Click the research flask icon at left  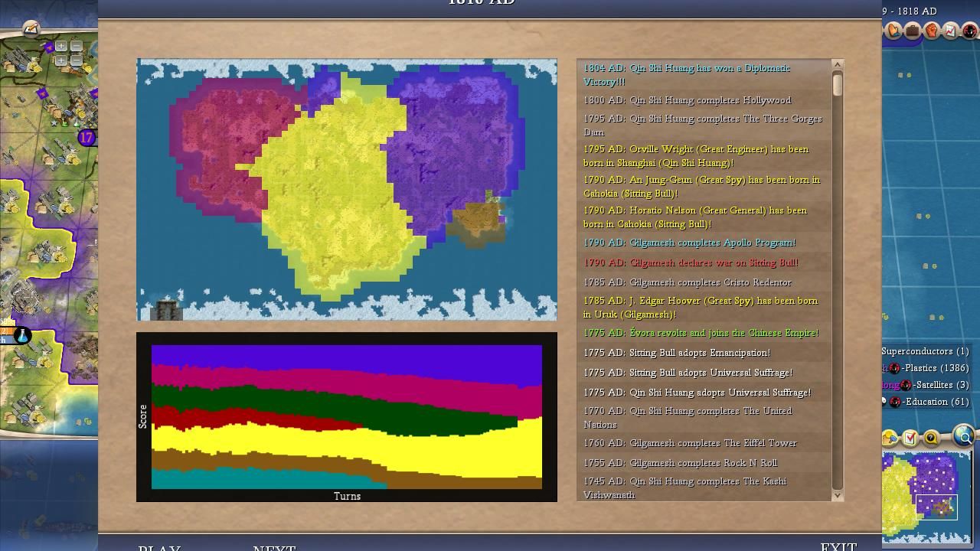[22, 335]
